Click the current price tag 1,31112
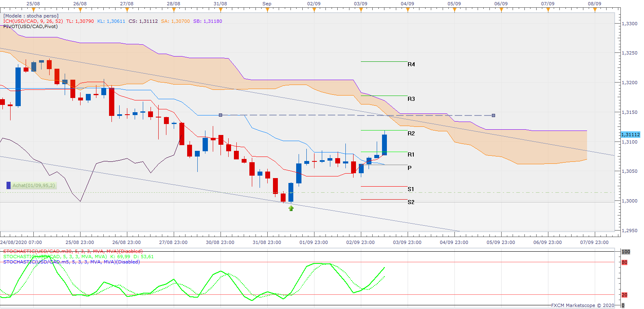Screen dimensions: 644x309 630,135
